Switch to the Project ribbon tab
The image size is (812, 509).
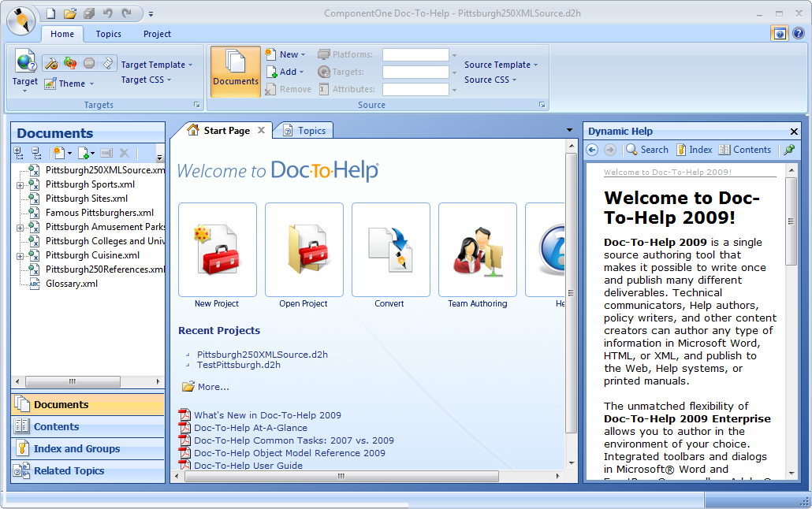click(157, 34)
